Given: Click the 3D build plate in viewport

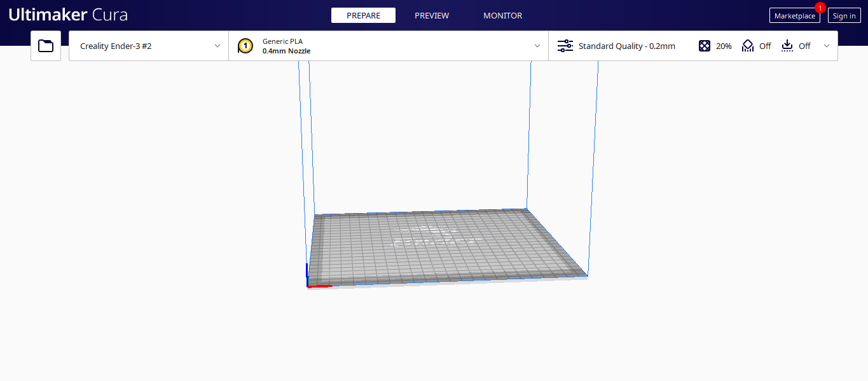Looking at the screenshot, I should [x=447, y=248].
